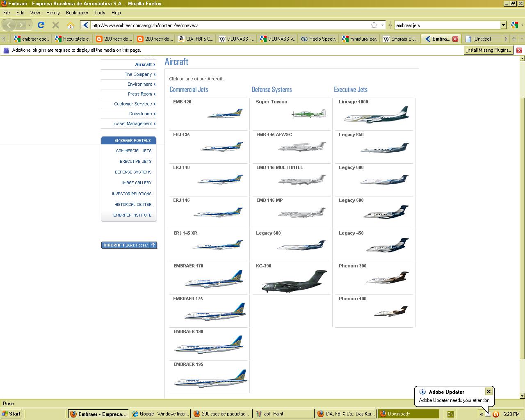Dismiss the missing plugins notification bar

[x=519, y=50]
